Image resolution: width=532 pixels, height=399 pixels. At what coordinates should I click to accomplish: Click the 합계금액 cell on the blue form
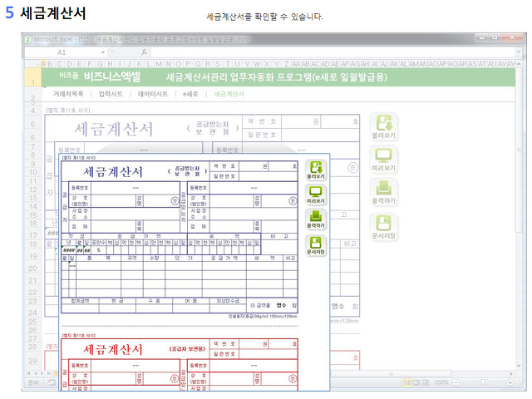pos(80,301)
